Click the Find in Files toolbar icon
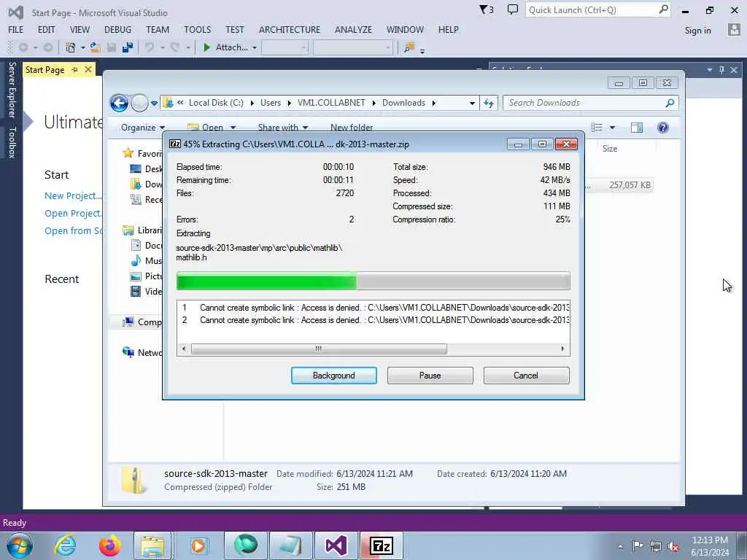Screen dimensions: 747x560 (x=409, y=47)
